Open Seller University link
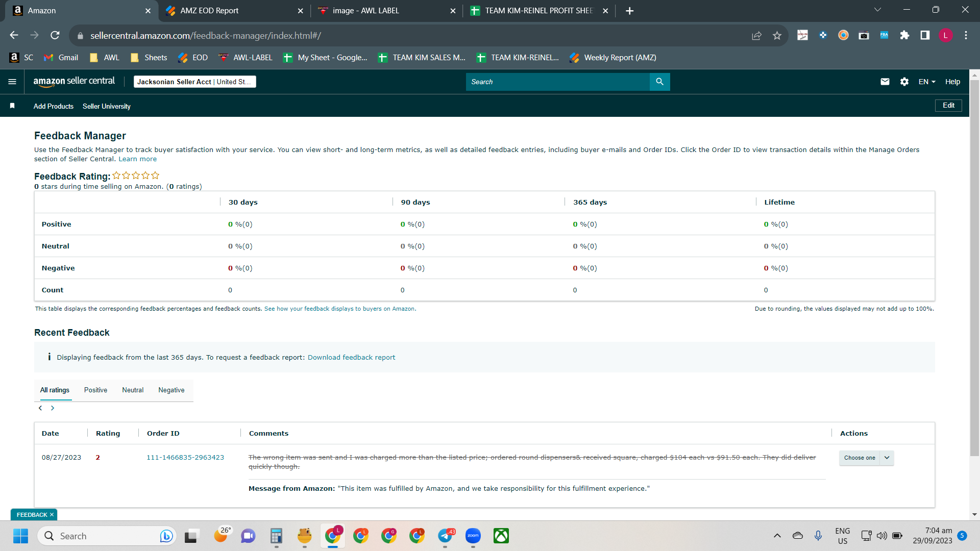 107,106
